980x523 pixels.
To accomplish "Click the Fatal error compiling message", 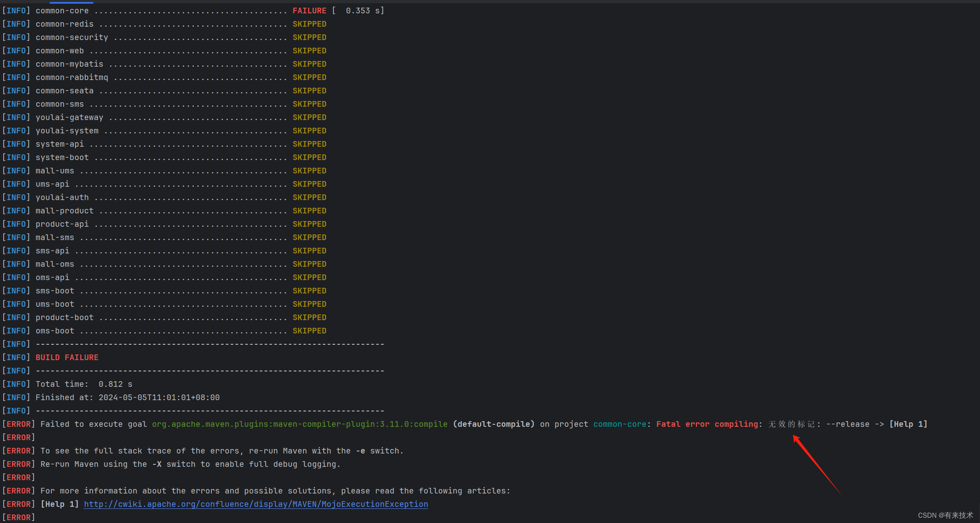I will [707, 424].
